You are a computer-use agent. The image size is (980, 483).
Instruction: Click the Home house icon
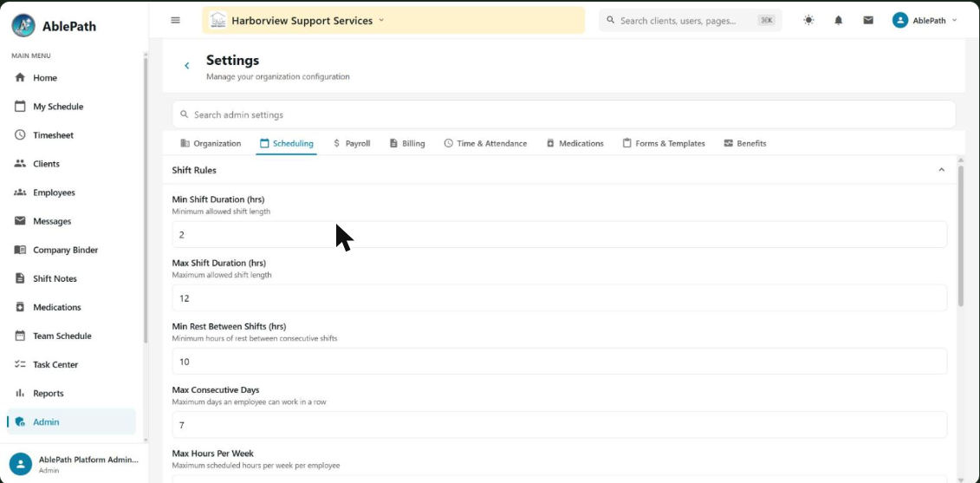tap(20, 77)
